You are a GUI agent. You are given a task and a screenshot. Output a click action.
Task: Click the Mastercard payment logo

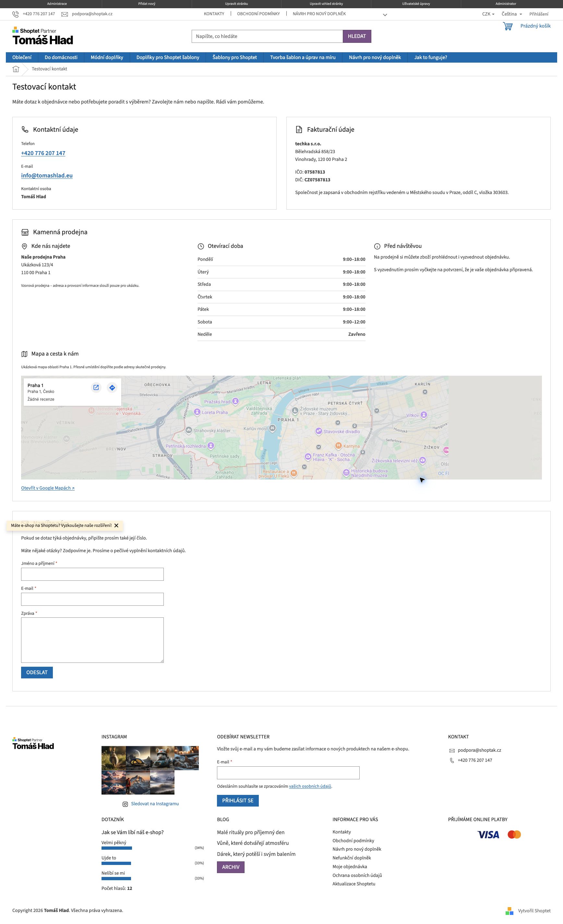coord(514,834)
